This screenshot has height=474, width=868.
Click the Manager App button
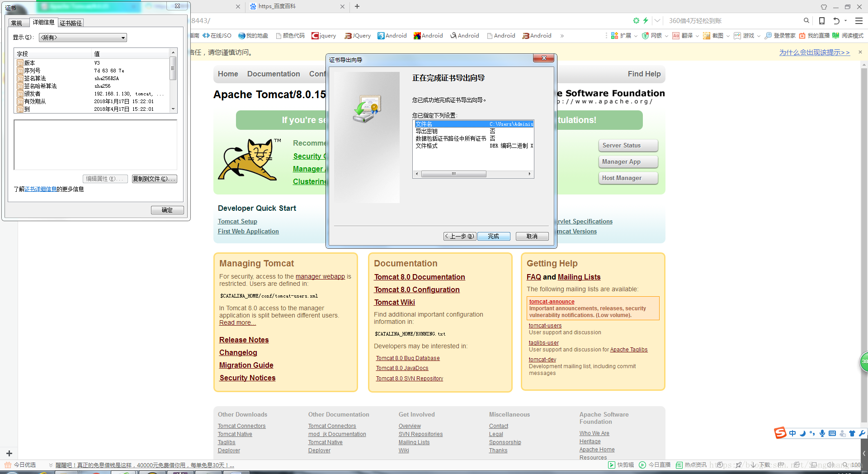(x=628, y=161)
